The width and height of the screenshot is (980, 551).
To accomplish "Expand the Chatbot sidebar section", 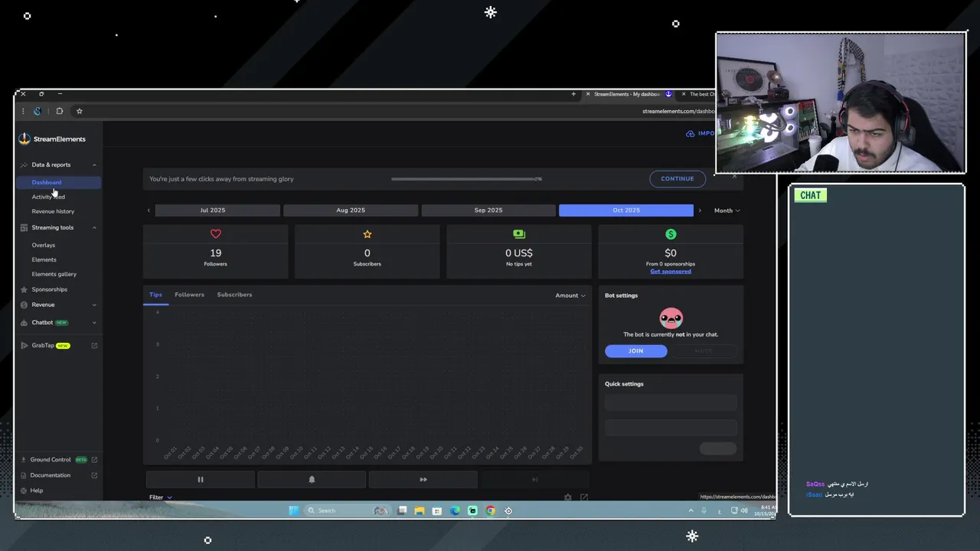I will 94,322.
